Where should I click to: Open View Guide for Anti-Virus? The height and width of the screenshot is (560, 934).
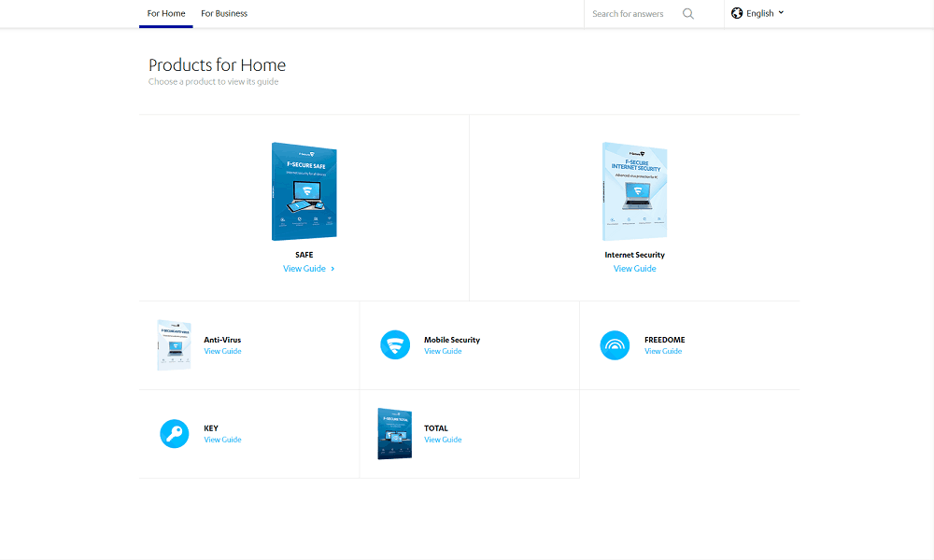click(x=223, y=351)
